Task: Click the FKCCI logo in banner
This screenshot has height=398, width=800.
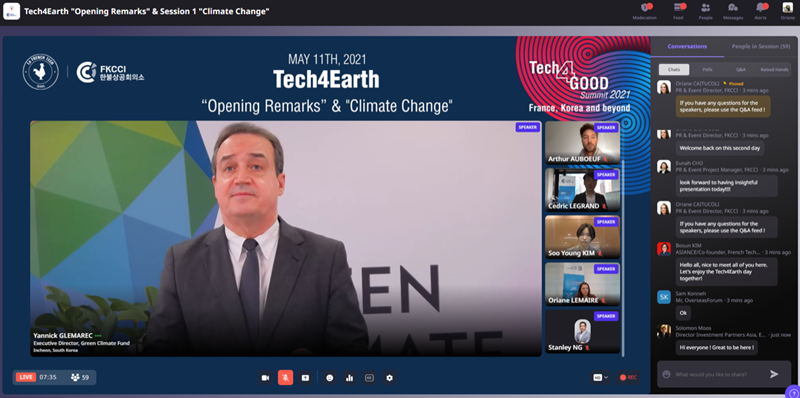Action: coord(111,72)
